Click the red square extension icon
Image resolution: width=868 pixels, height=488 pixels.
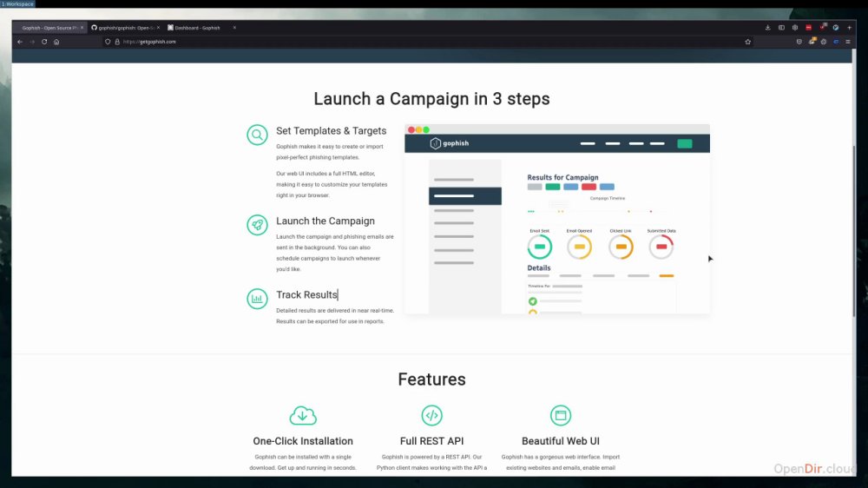coord(809,27)
